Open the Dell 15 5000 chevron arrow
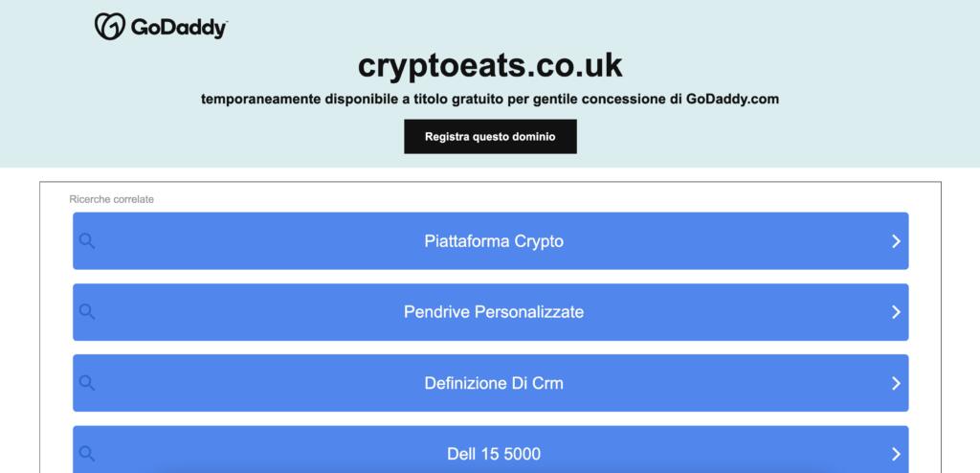 [x=896, y=454]
